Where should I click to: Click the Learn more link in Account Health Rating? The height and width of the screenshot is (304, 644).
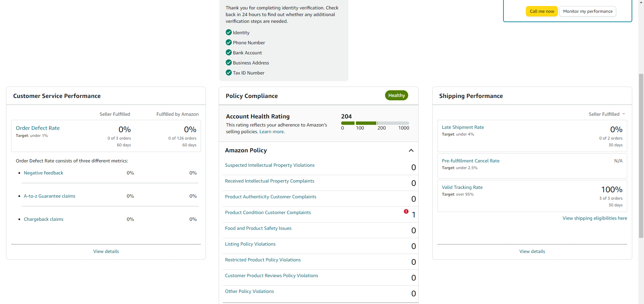point(272,132)
